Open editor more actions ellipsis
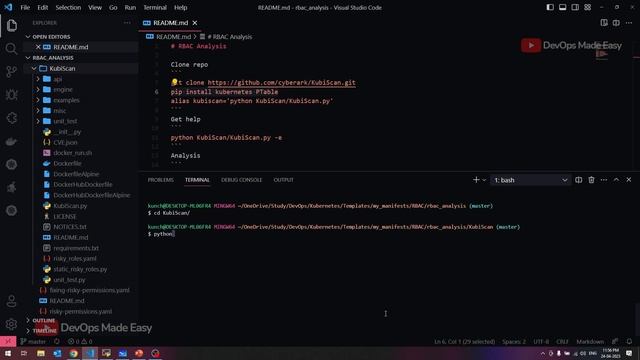 coord(629,23)
